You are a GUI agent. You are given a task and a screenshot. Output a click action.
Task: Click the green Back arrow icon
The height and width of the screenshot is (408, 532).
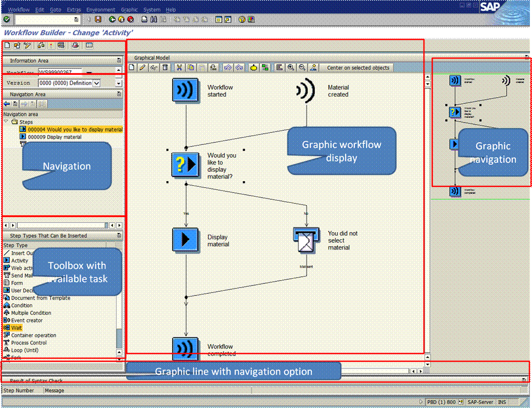[x=112, y=19]
